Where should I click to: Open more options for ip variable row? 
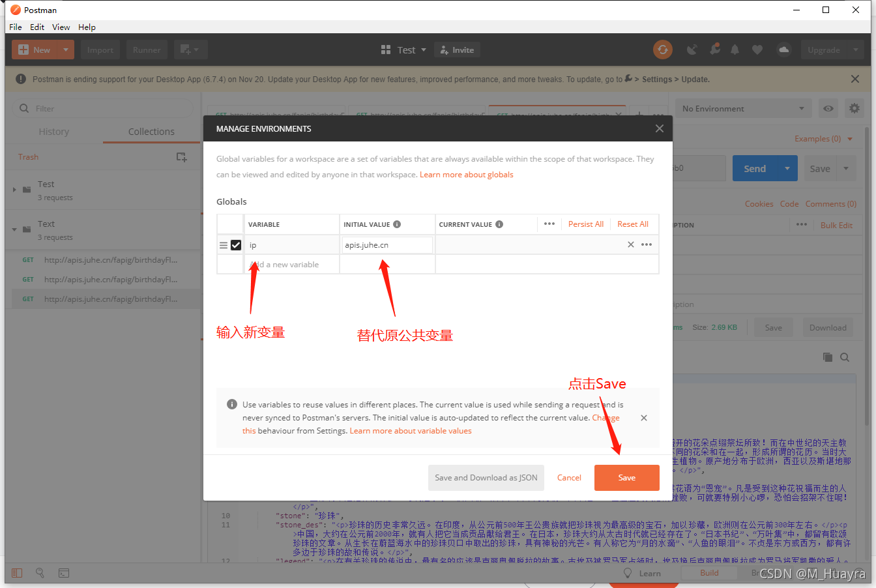point(647,245)
